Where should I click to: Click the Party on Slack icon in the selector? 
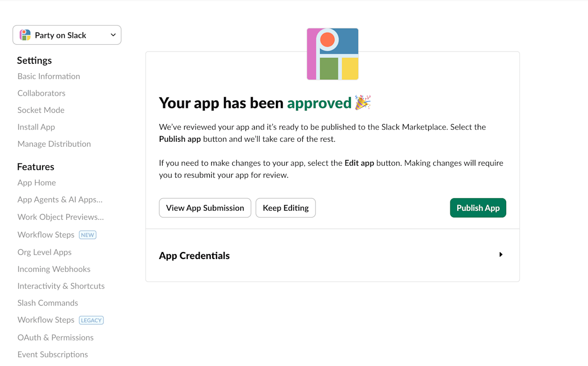coord(25,35)
